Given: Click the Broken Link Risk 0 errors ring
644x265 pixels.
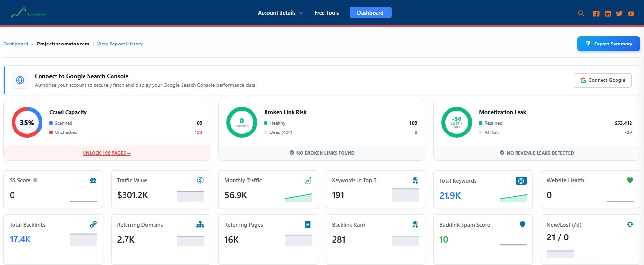Looking at the screenshot, I should [x=242, y=122].
